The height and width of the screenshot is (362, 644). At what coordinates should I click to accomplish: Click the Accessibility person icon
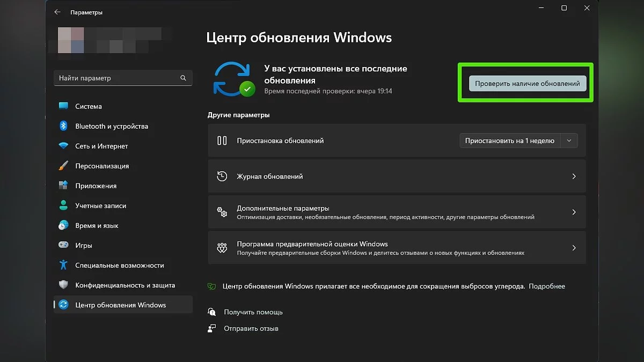coord(64,265)
